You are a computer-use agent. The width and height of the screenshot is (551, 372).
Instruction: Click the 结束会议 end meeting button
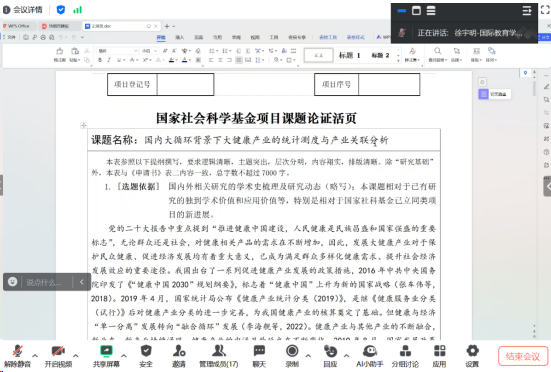tap(523, 357)
